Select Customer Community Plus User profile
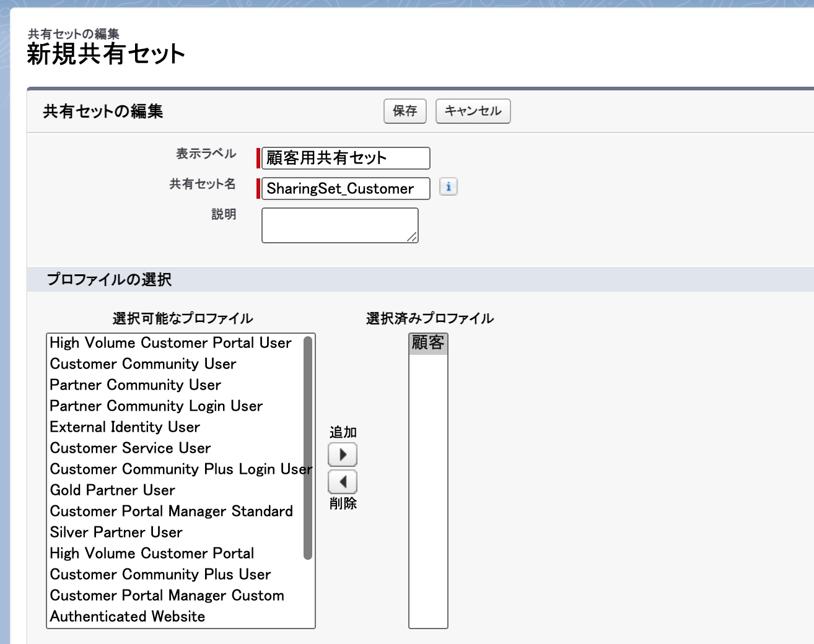Screen dimensions: 814x644 point(175,575)
